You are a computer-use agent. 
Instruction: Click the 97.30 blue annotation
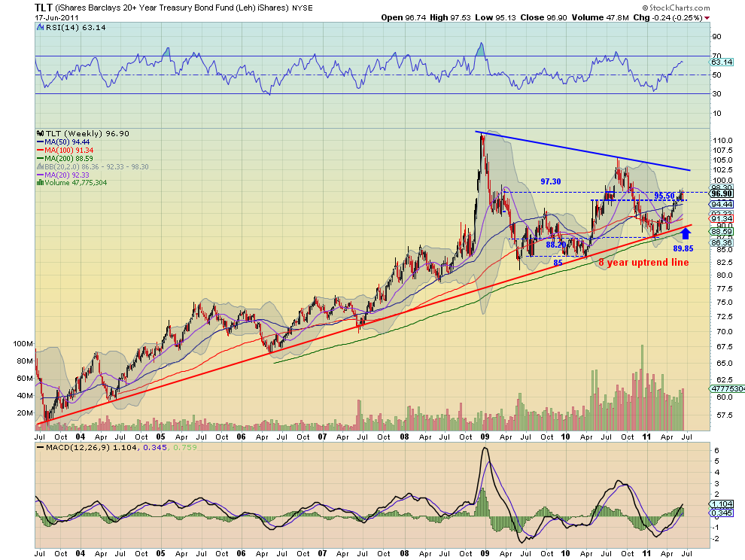(x=551, y=181)
